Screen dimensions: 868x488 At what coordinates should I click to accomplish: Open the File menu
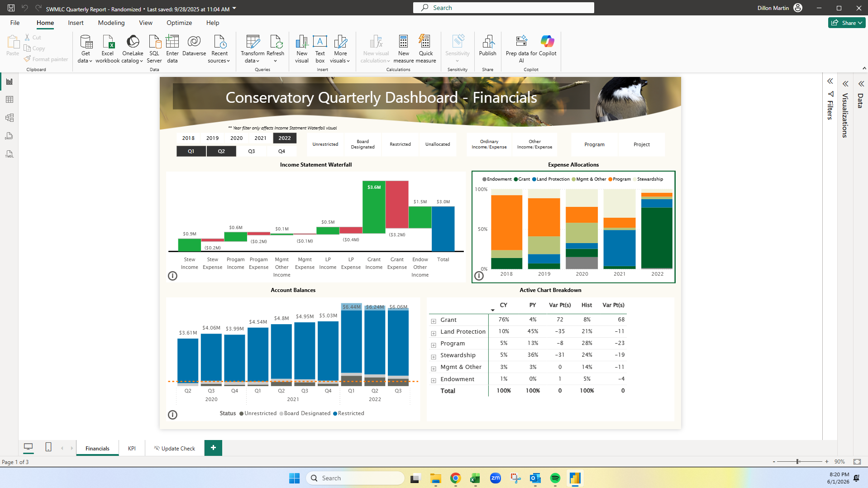pos(15,23)
